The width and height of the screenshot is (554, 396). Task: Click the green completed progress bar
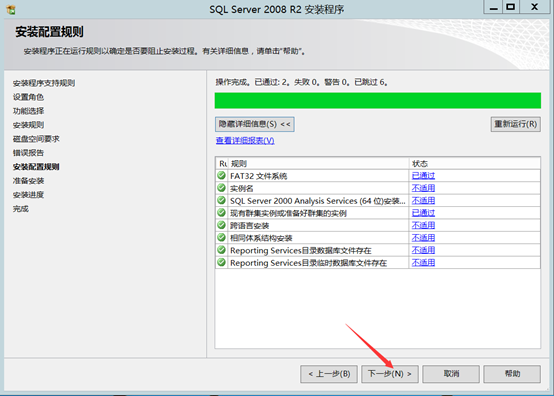pyautogui.click(x=378, y=101)
